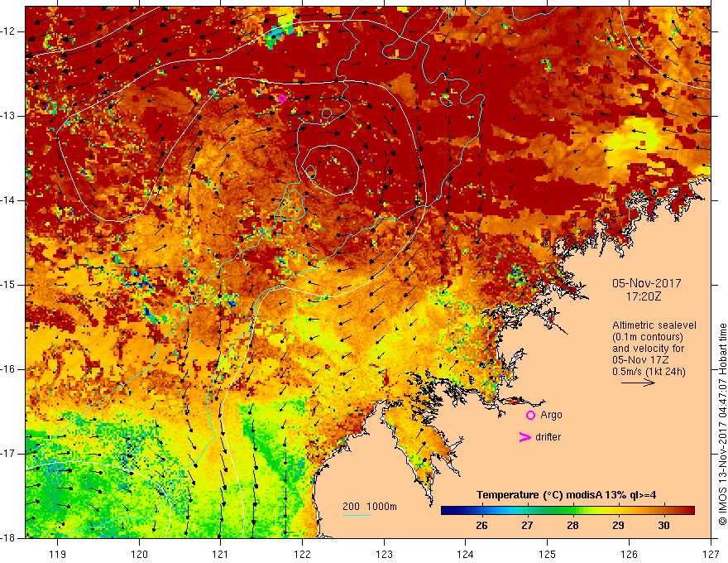Click the Argo circle symbol in the legend

(x=530, y=416)
